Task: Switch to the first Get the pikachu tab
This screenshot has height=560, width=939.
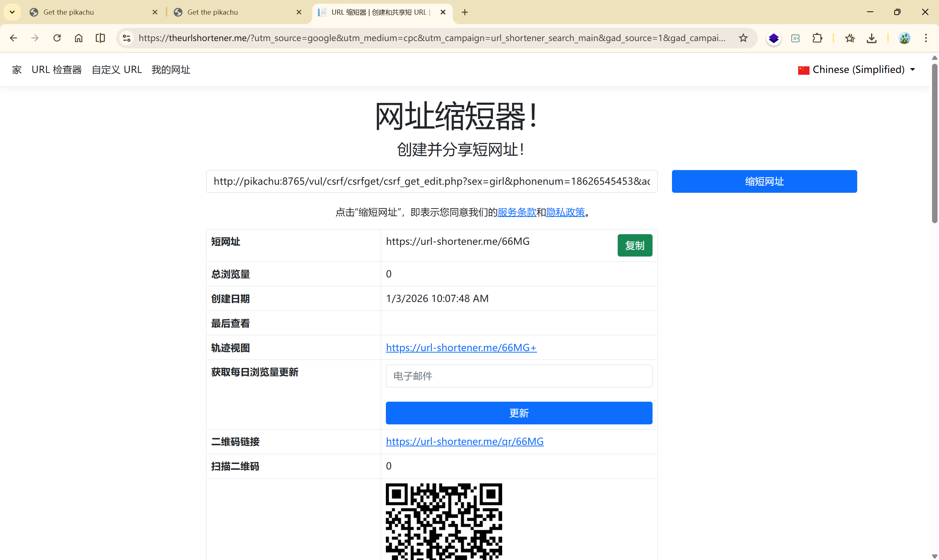Action: pos(91,12)
